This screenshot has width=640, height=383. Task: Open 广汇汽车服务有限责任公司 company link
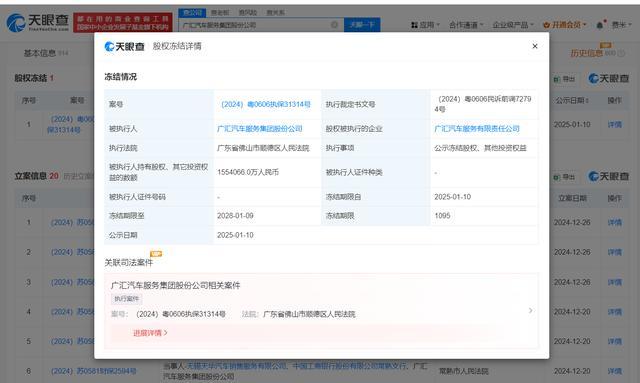point(477,129)
